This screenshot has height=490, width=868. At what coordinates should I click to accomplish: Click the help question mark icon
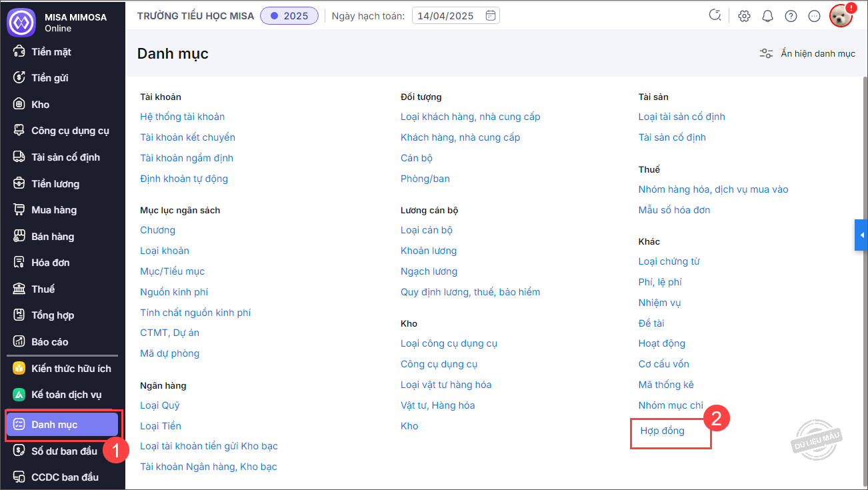click(791, 16)
